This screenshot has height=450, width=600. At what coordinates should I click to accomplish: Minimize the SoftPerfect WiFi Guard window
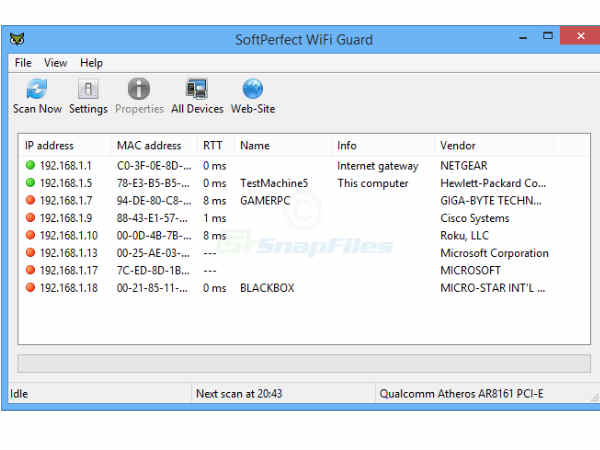[x=523, y=37]
